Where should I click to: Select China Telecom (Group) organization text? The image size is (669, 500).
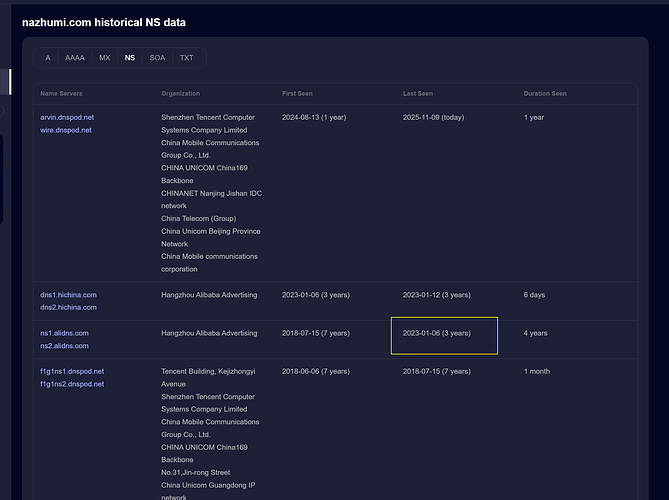[198, 218]
